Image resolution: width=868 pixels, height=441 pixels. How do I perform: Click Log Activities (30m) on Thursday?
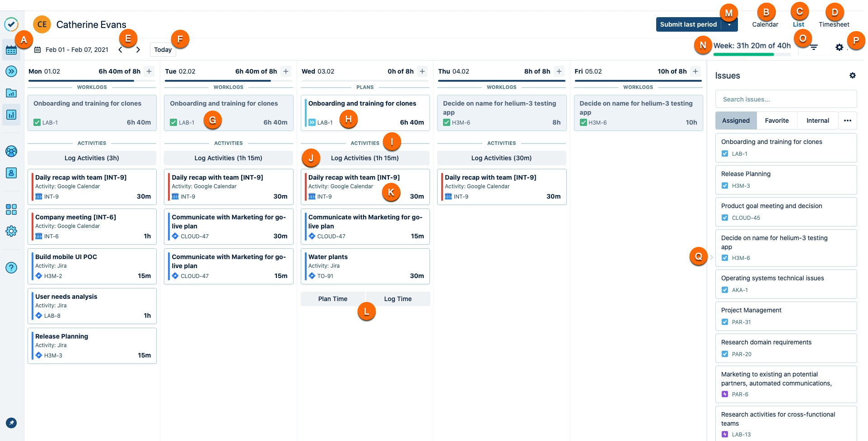click(501, 158)
